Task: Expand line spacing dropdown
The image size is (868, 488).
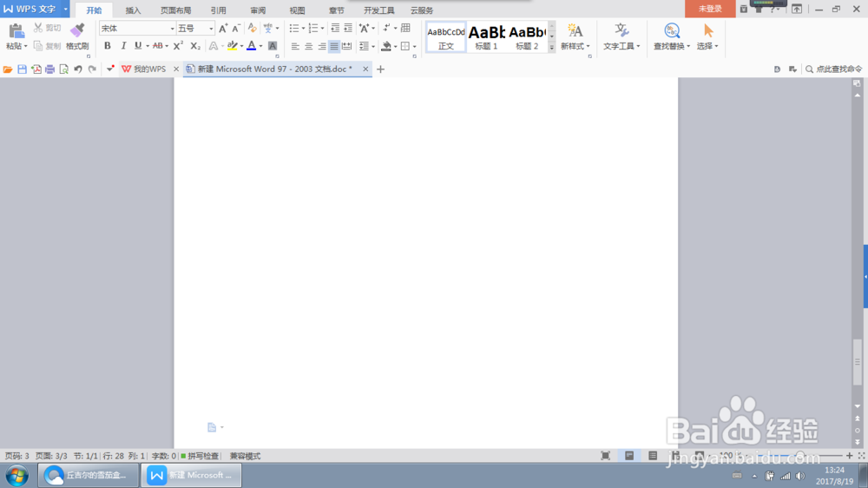Action: pos(373,47)
